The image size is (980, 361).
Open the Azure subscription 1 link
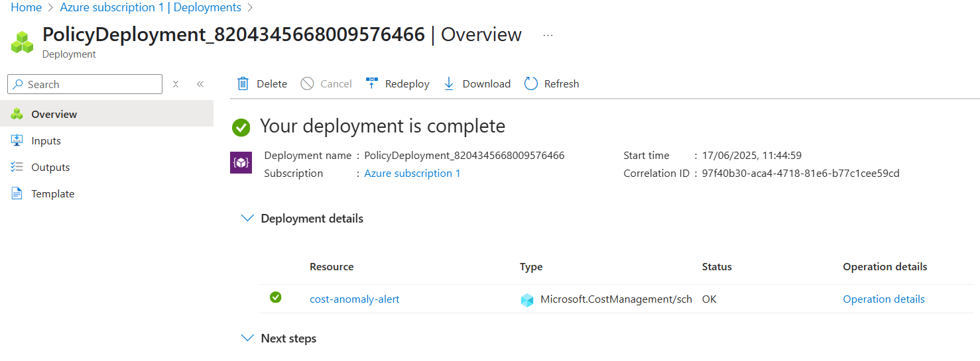tap(412, 173)
